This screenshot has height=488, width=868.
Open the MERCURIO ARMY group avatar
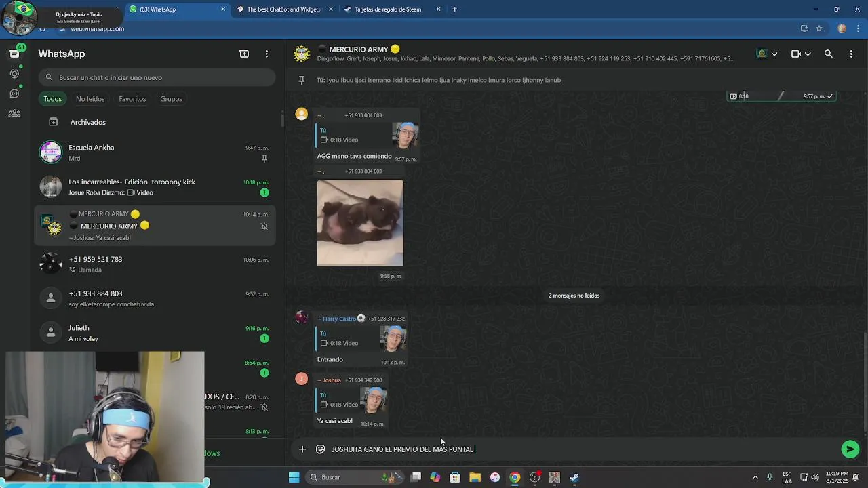[302, 54]
